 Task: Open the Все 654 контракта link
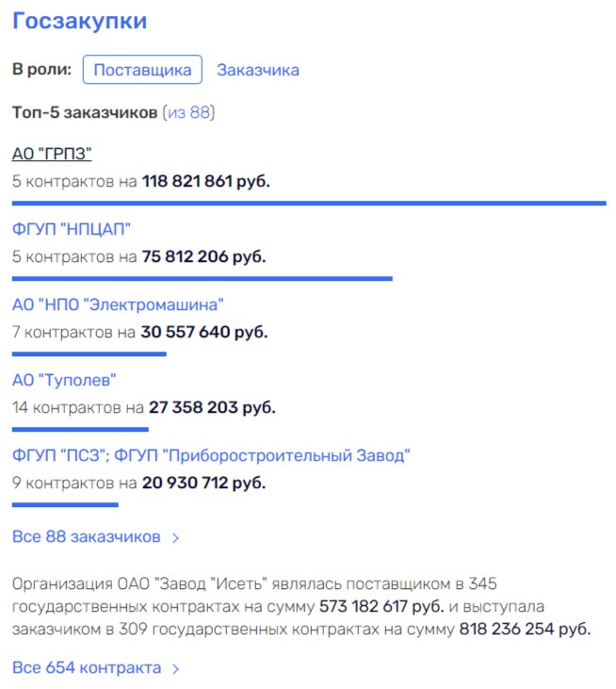87,668
